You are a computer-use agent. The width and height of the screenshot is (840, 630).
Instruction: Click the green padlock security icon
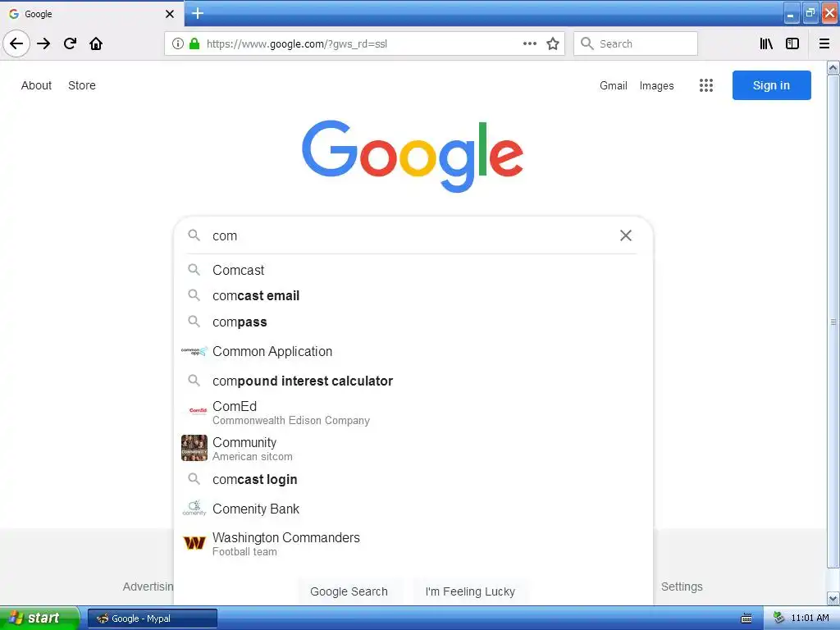point(194,43)
